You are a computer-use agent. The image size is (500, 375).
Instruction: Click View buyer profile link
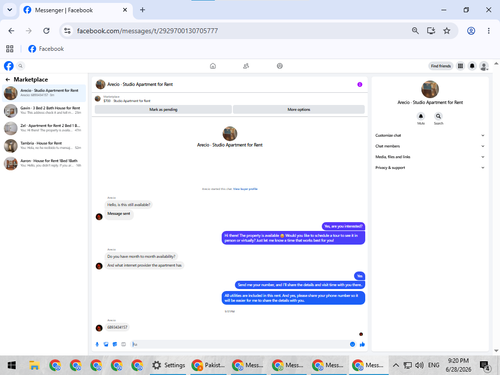[245, 189]
